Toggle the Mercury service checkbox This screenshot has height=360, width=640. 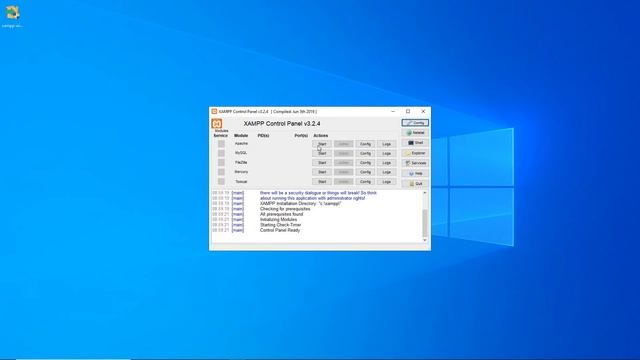[x=221, y=172]
